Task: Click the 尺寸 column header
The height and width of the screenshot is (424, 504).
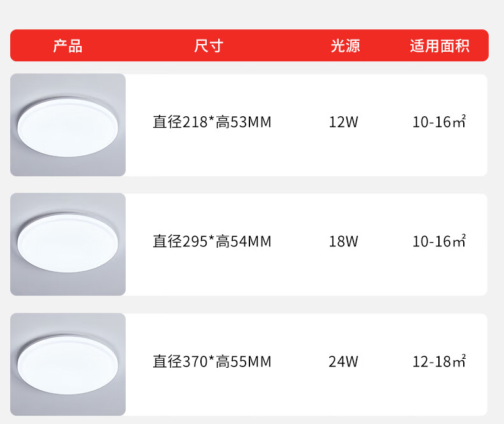Action: tap(208, 46)
